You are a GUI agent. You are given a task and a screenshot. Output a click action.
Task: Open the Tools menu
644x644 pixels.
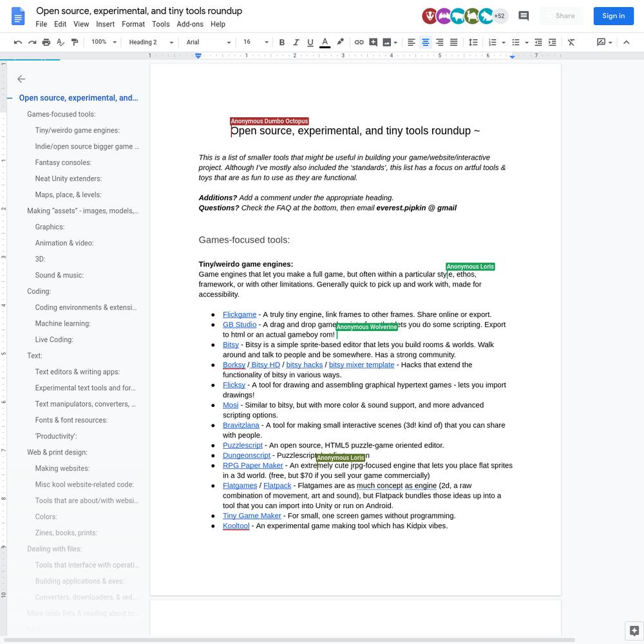point(160,24)
